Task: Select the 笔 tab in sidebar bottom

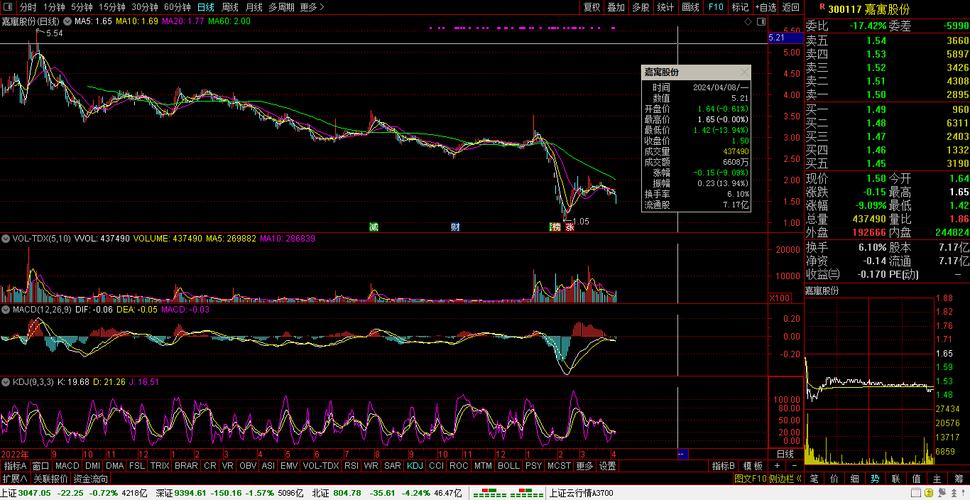Action: coord(813,478)
